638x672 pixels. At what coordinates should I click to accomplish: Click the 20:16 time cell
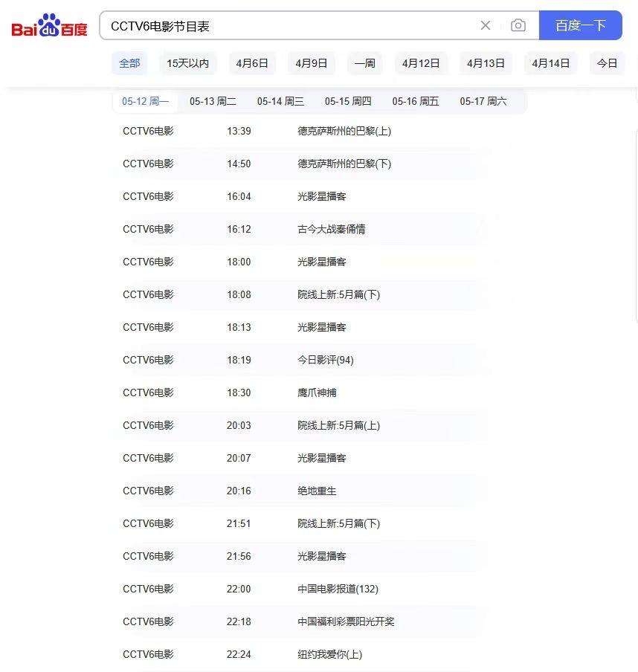239,491
